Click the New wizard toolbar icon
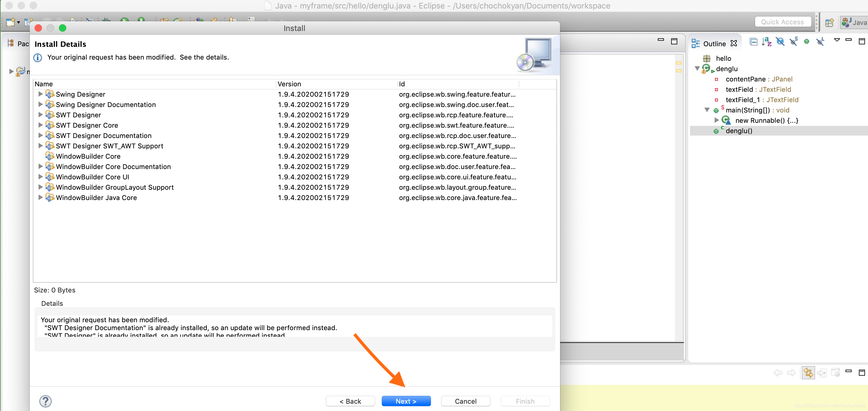 [10, 22]
